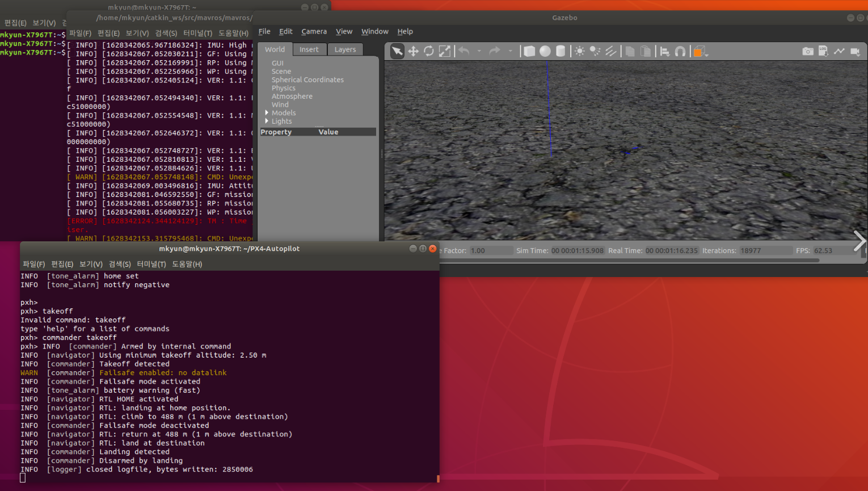This screenshot has width=868, height=491.
Task: Click the real time Factor value field
Action: [x=491, y=250]
